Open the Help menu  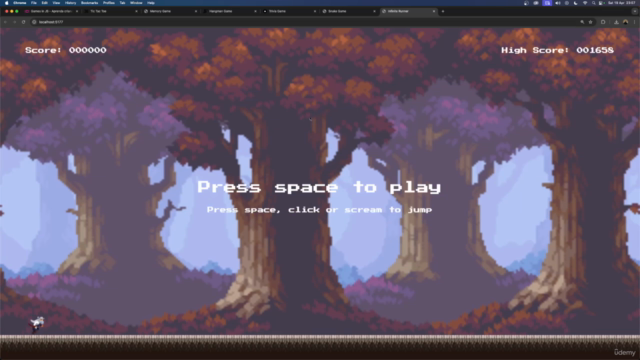click(x=151, y=3)
